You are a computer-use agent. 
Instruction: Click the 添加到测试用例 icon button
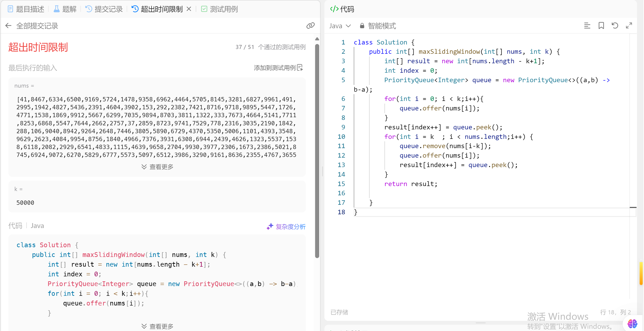tap(300, 68)
